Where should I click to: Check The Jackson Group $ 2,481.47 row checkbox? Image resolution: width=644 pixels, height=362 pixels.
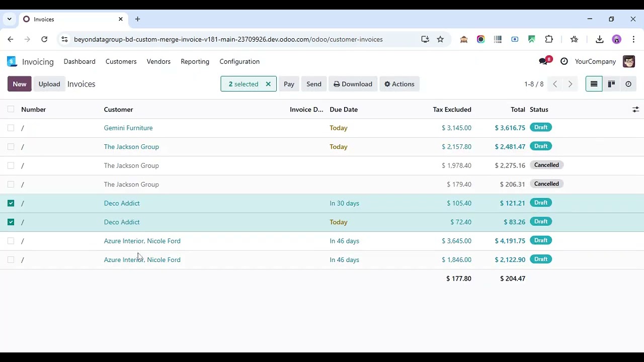pyautogui.click(x=11, y=147)
